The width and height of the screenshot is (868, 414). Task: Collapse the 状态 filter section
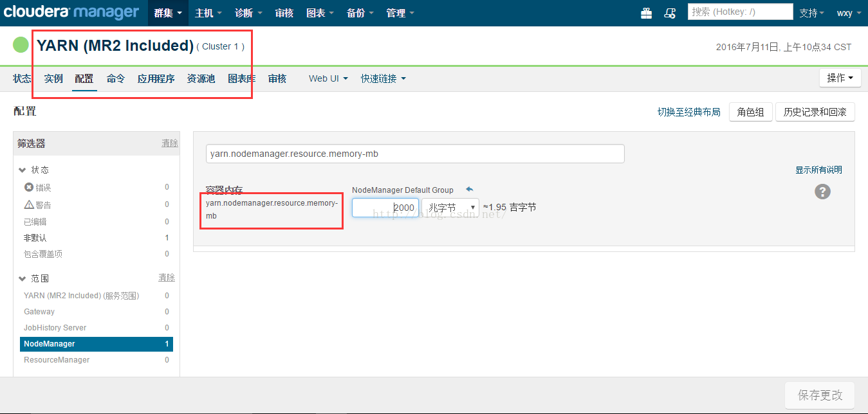[x=34, y=170]
